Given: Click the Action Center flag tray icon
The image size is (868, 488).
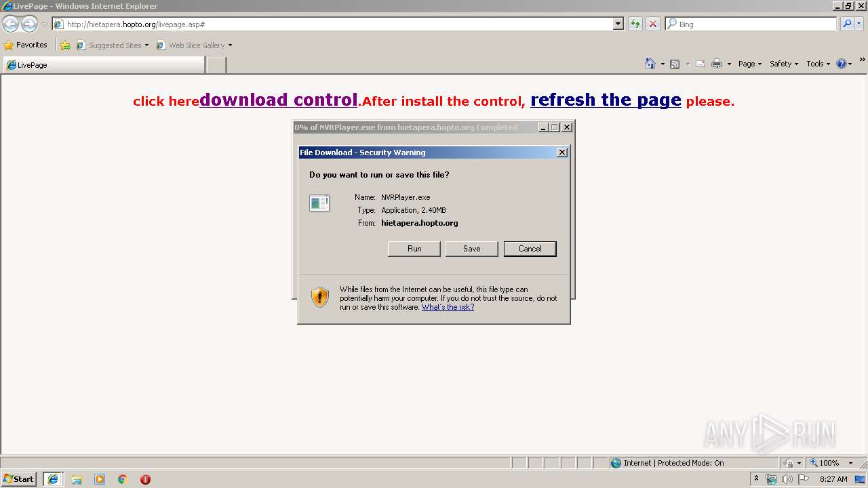Looking at the screenshot, I should (x=804, y=479).
